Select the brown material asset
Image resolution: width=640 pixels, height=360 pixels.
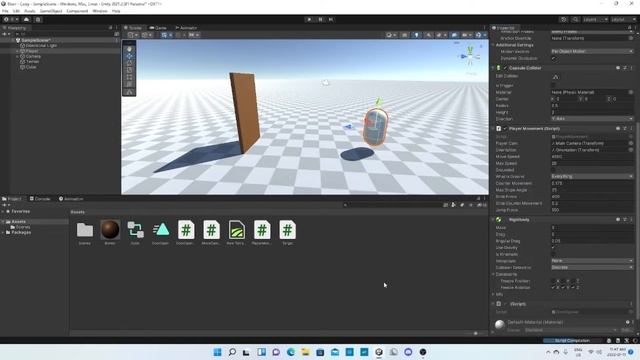[110, 230]
